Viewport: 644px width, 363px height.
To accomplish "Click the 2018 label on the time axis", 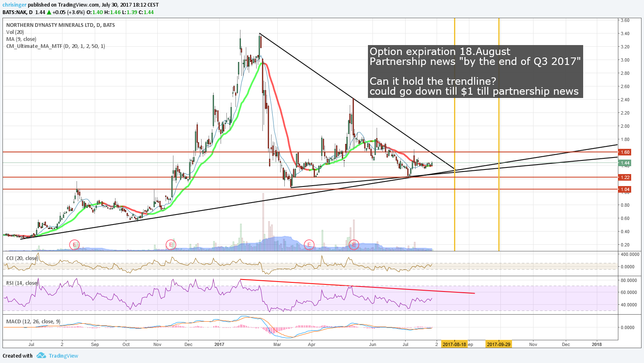I will [597, 344].
